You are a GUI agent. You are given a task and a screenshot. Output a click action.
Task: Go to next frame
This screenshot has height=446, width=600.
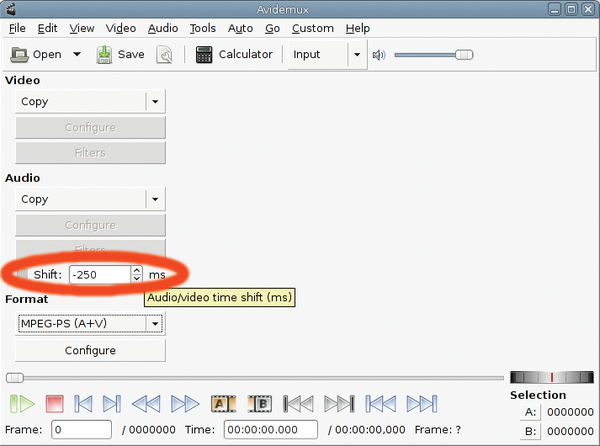(x=112, y=404)
